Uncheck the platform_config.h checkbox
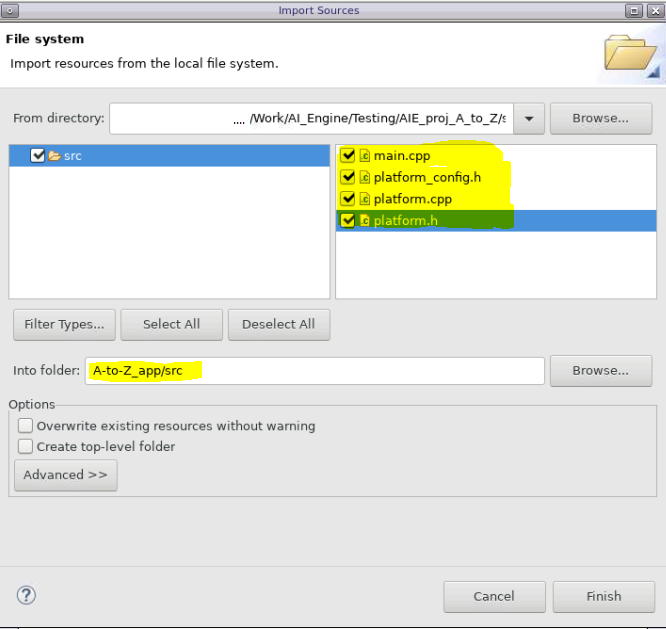666x629 pixels. (348, 177)
